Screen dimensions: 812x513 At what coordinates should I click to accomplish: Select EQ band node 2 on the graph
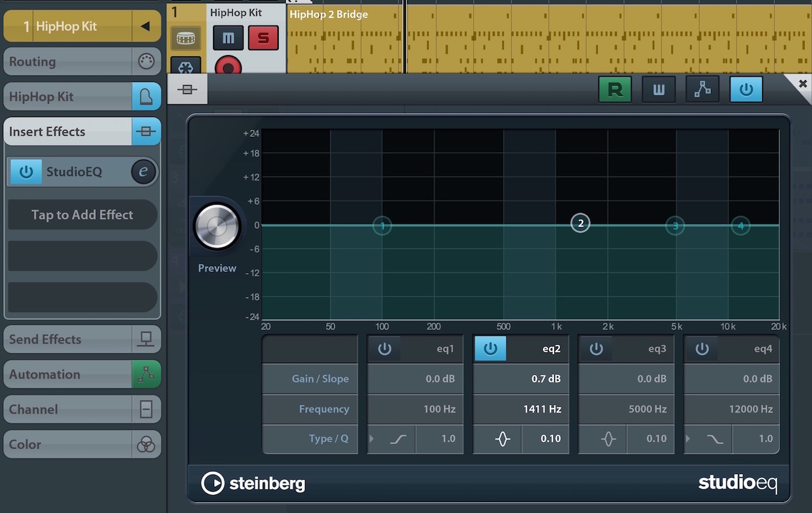pyautogui.click(x=581, y=223)
